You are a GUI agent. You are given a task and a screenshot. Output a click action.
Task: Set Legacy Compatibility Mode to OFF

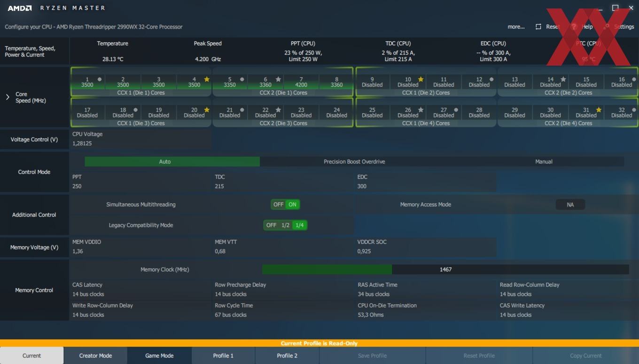click(x=271, y=225)
